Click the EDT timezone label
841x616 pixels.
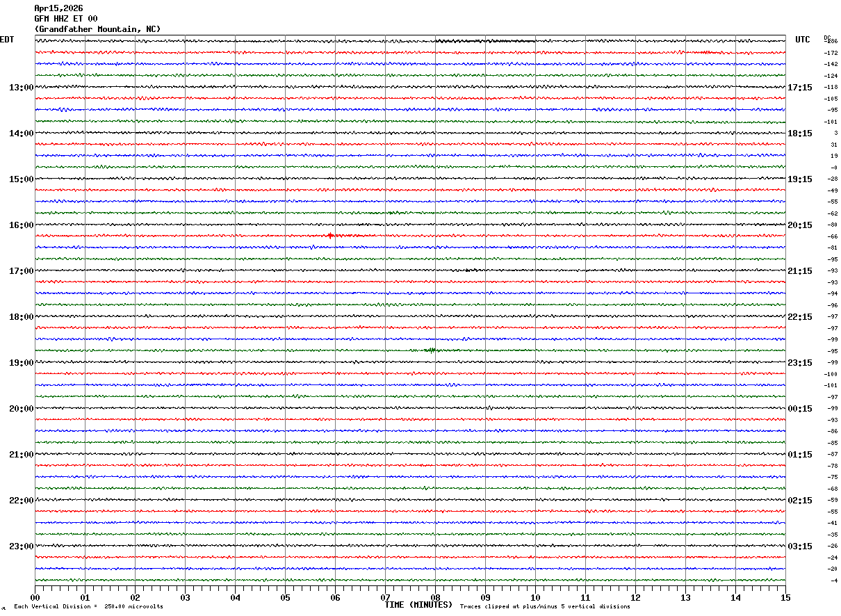click(x=7, y=40)
